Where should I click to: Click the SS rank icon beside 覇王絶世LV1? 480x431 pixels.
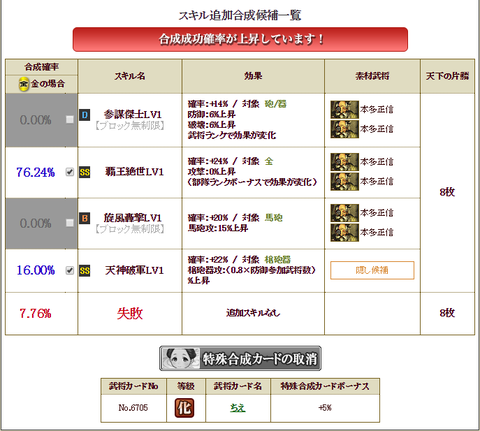(84, 172)
